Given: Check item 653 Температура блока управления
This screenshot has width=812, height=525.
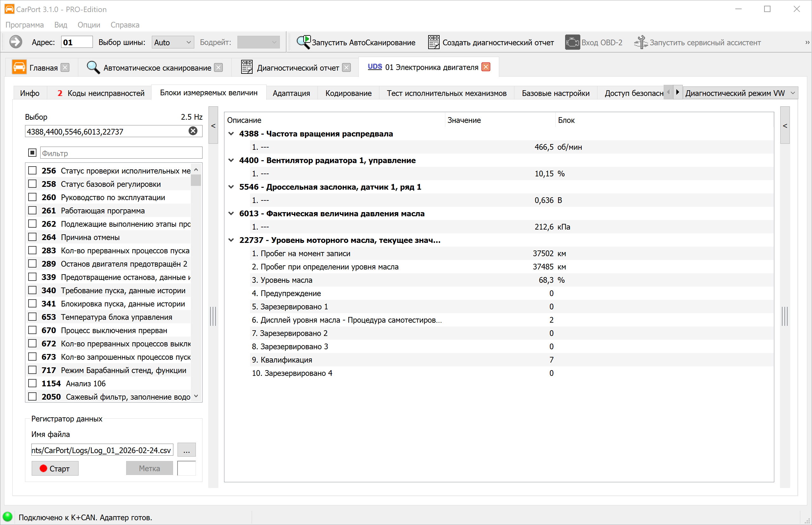Looking at the screenshot, I should [x=32, y=317].
